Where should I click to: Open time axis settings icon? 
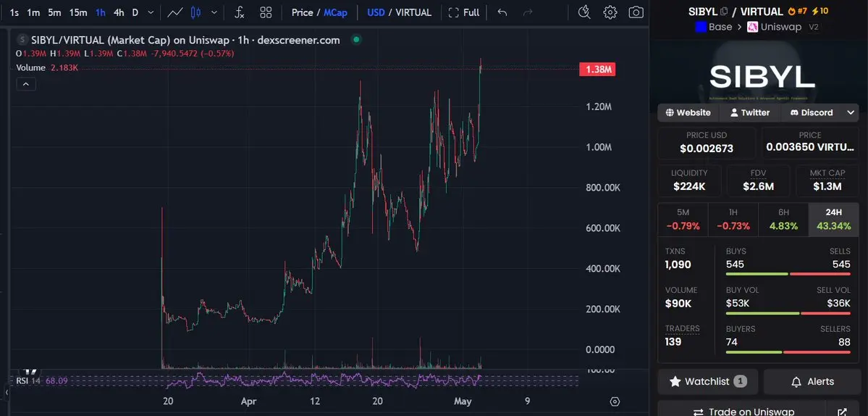pyautogui.click(x=615, y=401)
